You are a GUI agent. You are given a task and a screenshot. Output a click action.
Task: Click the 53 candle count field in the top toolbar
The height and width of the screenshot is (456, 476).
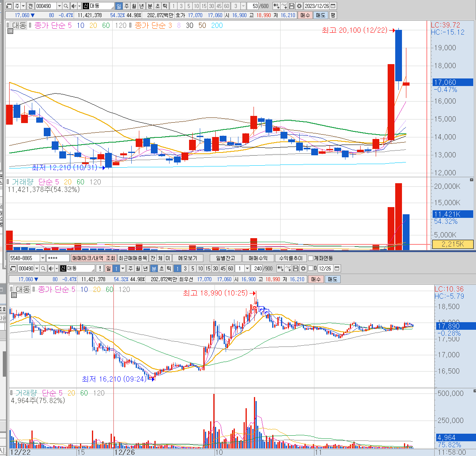pyautogui.click(x=253, y=6)
